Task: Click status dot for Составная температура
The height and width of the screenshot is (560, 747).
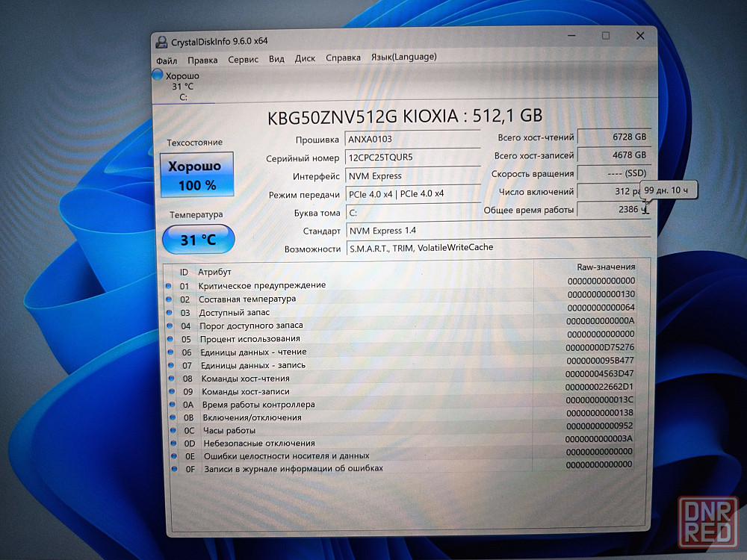Action: point(169,299)
